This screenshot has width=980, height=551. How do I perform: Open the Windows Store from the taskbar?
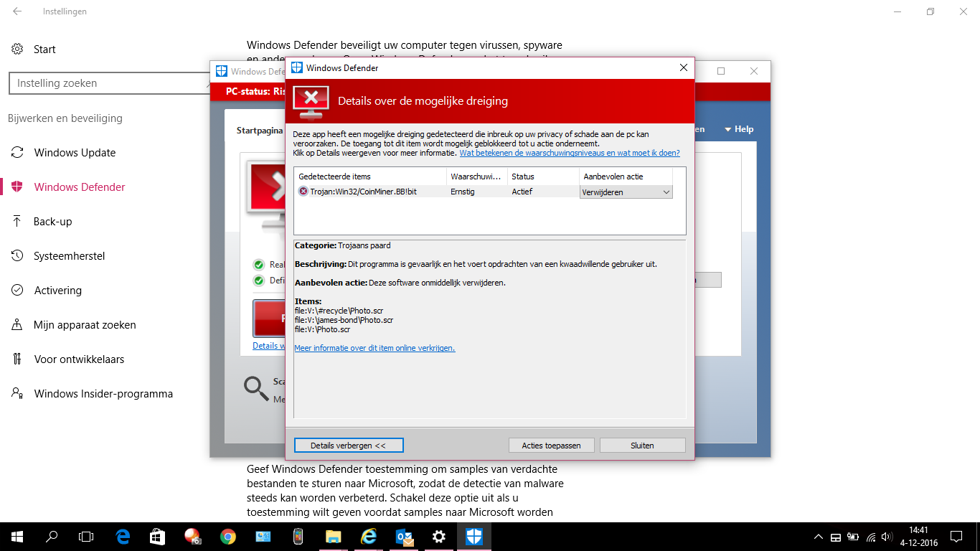click(x=158, y=536)
